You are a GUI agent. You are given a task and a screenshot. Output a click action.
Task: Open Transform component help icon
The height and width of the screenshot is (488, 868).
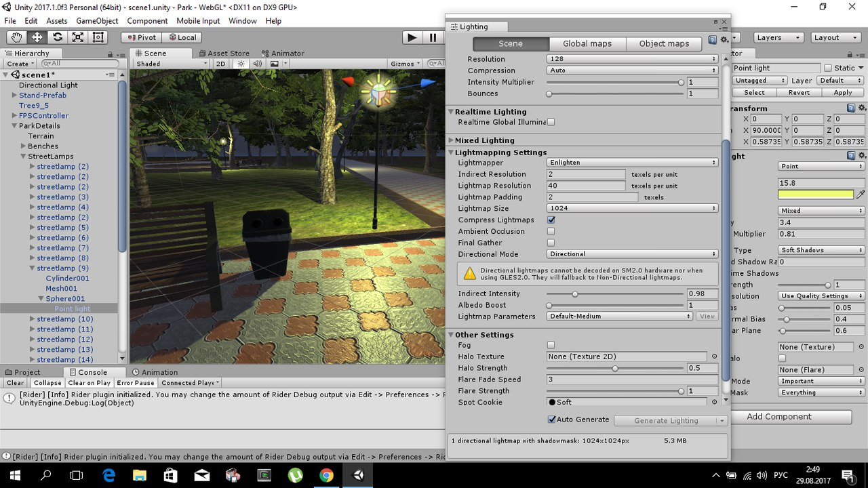(x=851, y=108)
